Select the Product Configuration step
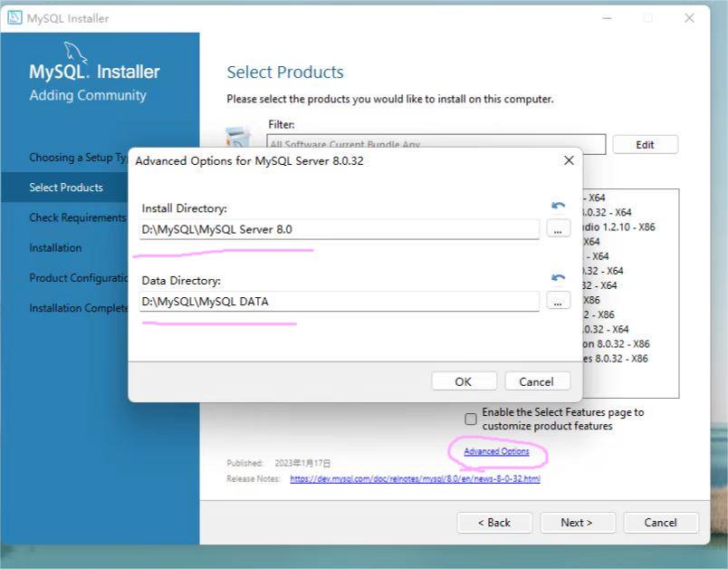Screen dimensions: 728x569 (78, 278)
